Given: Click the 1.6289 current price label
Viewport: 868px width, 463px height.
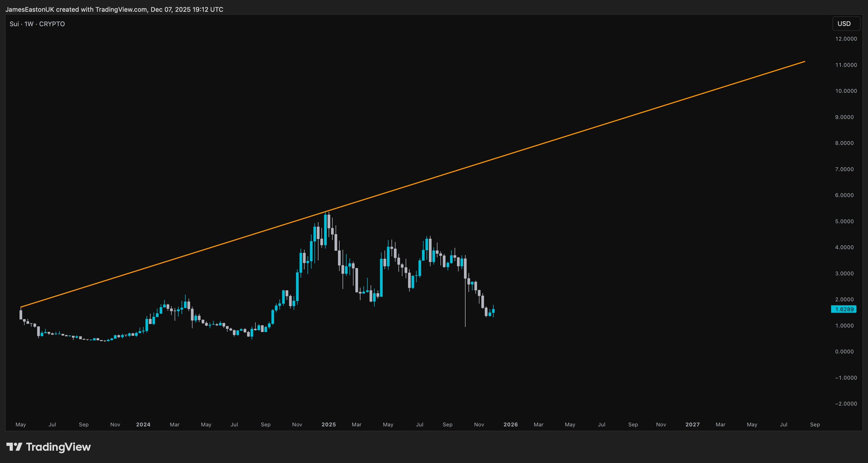Looking at the screenshot, I should [843, 309].
